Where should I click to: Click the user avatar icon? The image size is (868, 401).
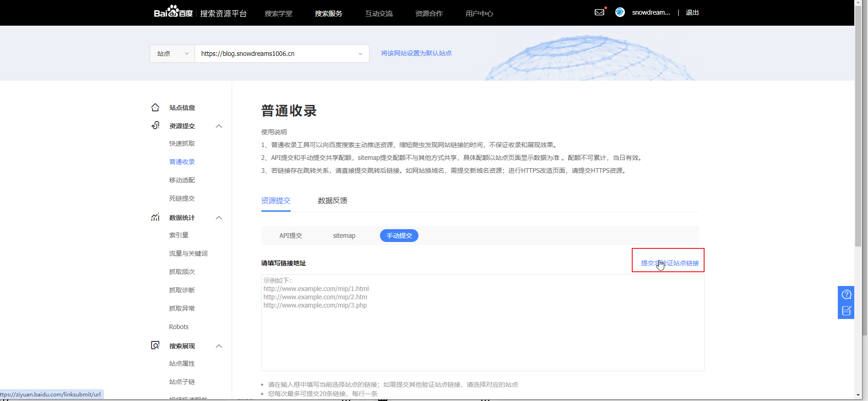pos(620,12)
